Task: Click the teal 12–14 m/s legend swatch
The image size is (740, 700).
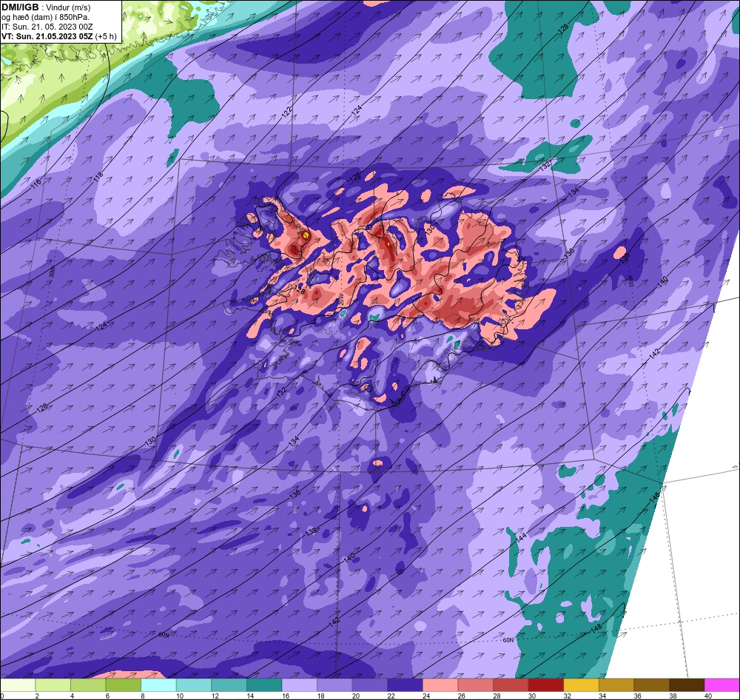Action: point(229,685)
